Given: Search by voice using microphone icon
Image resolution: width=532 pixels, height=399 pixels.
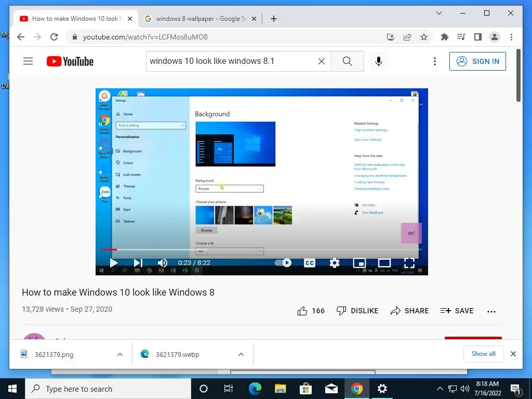Looking at the screenshot, I should (379, 61).
